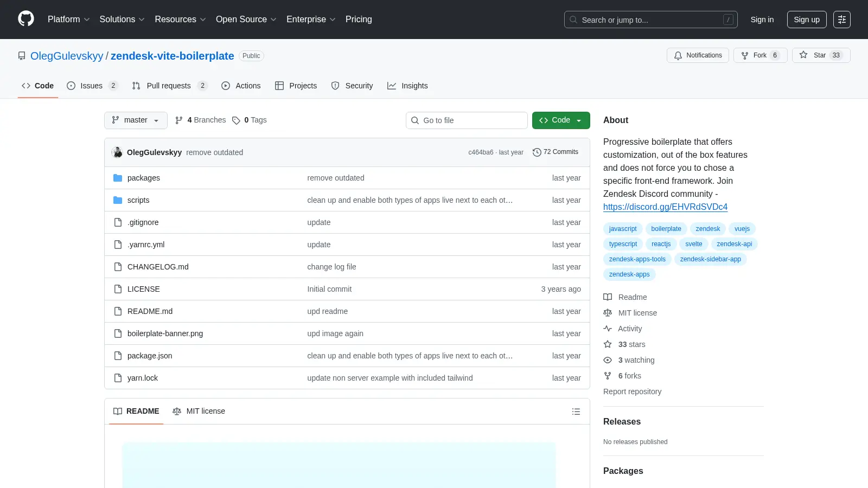Viewport: 868px width, 488px height.
Task: Click the packages folder icon
Action: point(118,178)
